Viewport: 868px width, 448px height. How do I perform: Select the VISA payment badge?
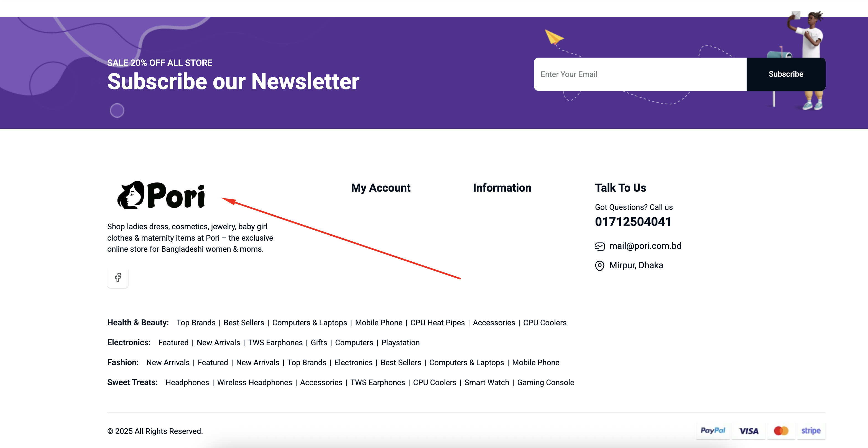(748, 431)
